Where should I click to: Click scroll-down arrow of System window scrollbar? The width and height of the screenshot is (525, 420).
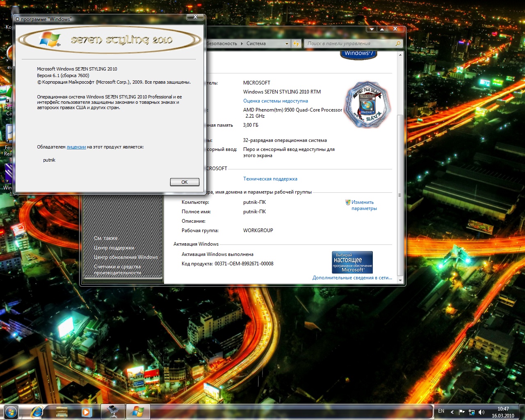[x=400, y=280]
